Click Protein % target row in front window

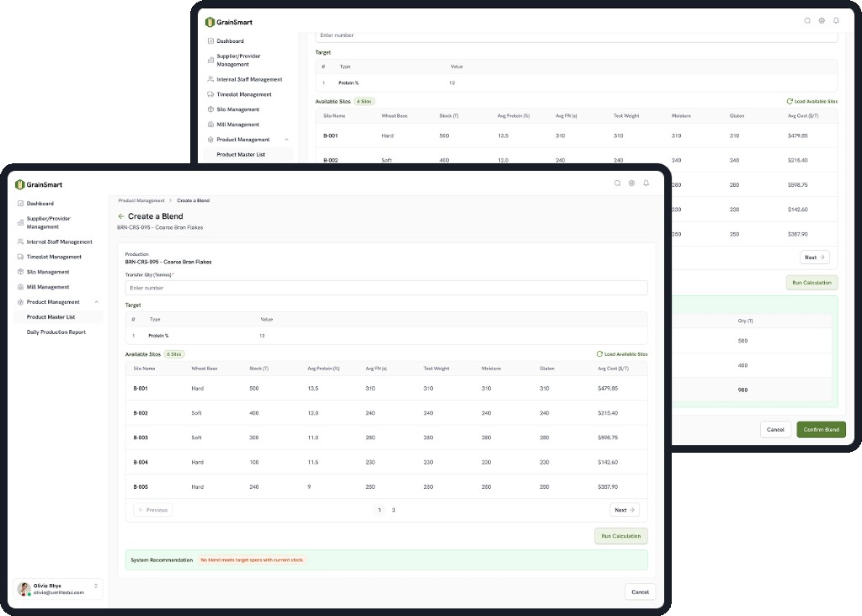pos(386,336)
